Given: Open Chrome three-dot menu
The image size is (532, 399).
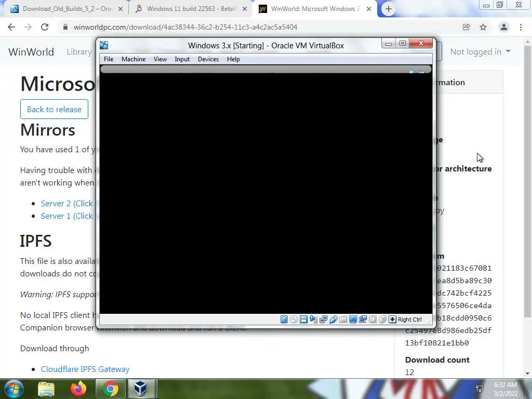Looking at the screenshot, I should [x=521, y=27].
